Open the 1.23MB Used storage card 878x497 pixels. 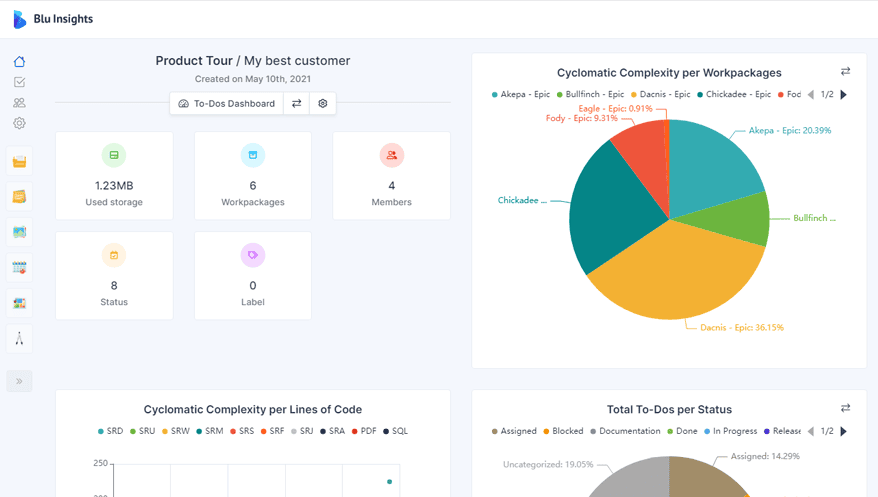pos(114,176)
